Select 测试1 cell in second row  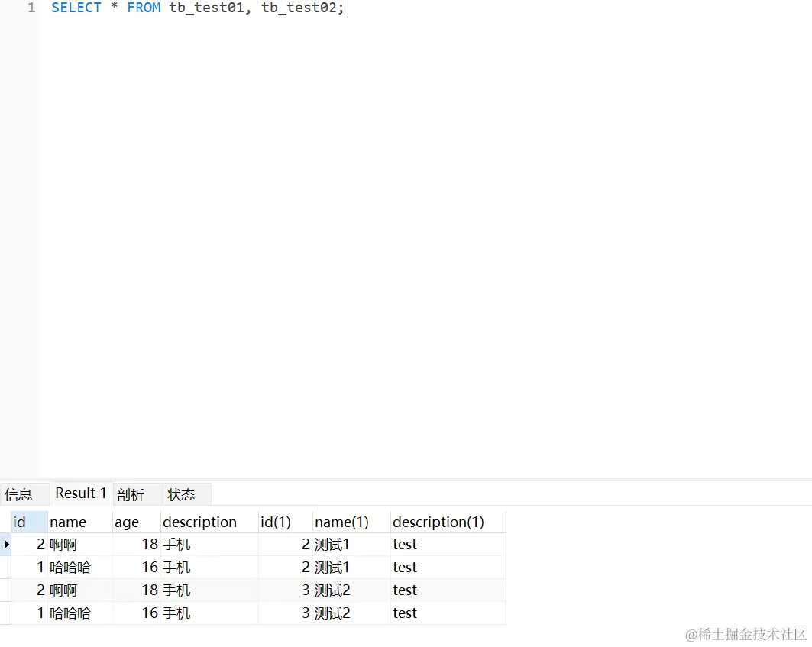coord(351,568)
